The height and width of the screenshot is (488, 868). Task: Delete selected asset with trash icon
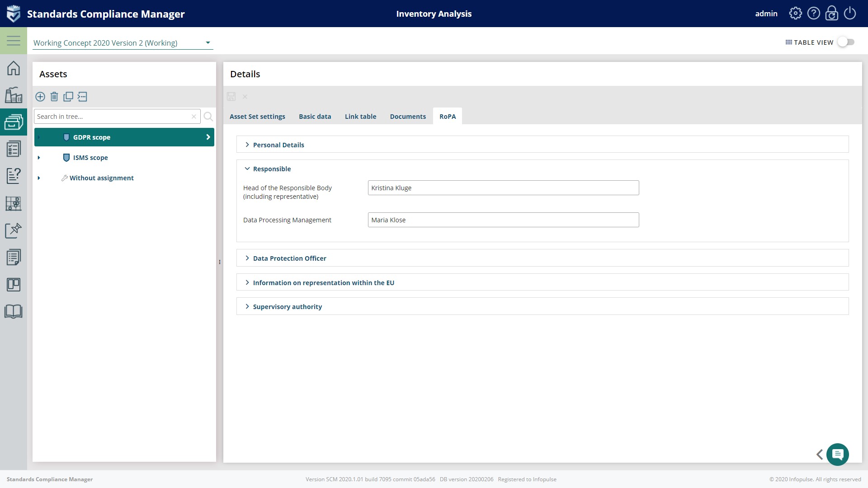click(x=54, y=97)
